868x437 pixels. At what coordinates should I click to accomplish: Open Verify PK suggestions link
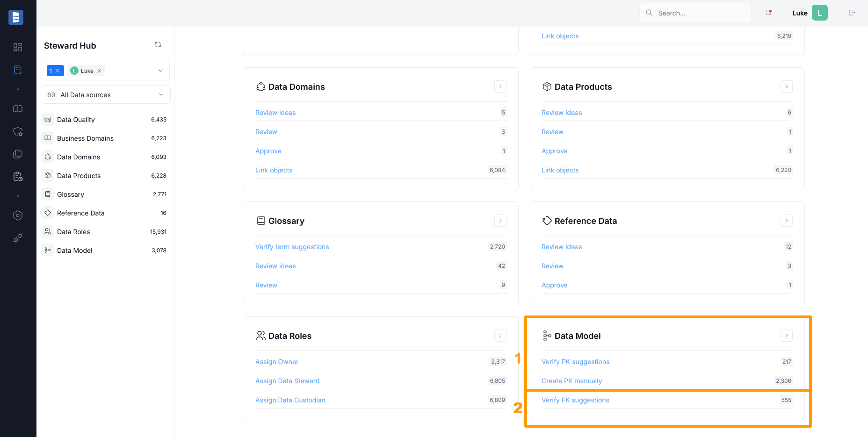[x=575, y=362]
